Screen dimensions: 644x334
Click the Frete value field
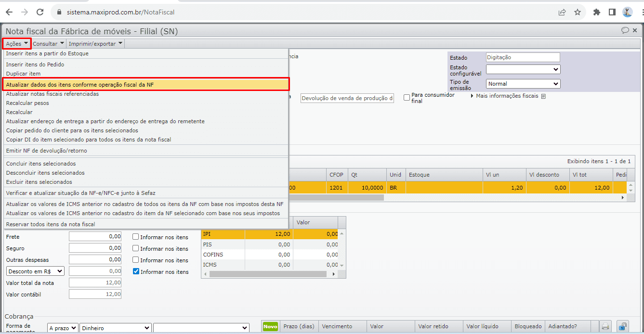[x=95, y=237]
